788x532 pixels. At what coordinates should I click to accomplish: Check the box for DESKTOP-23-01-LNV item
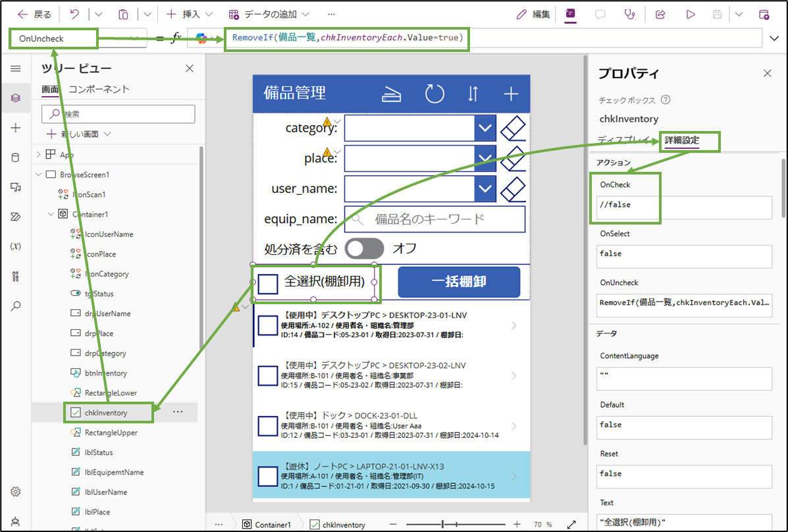tap(268, 325)
